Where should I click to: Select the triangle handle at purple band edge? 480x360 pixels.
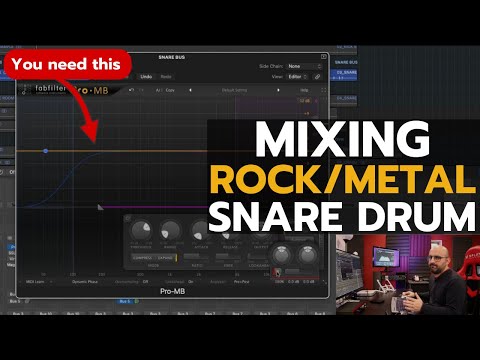(x=100, y=208)
